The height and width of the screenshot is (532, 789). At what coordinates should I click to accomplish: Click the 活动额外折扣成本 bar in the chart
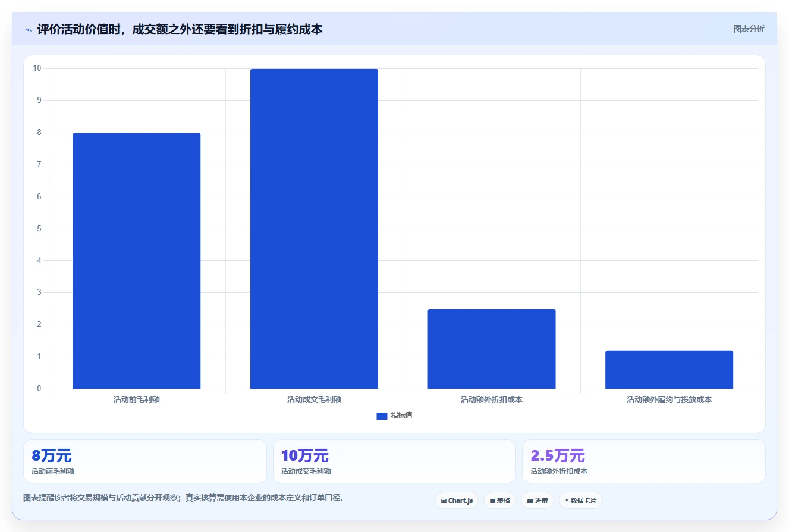point(492,349)
